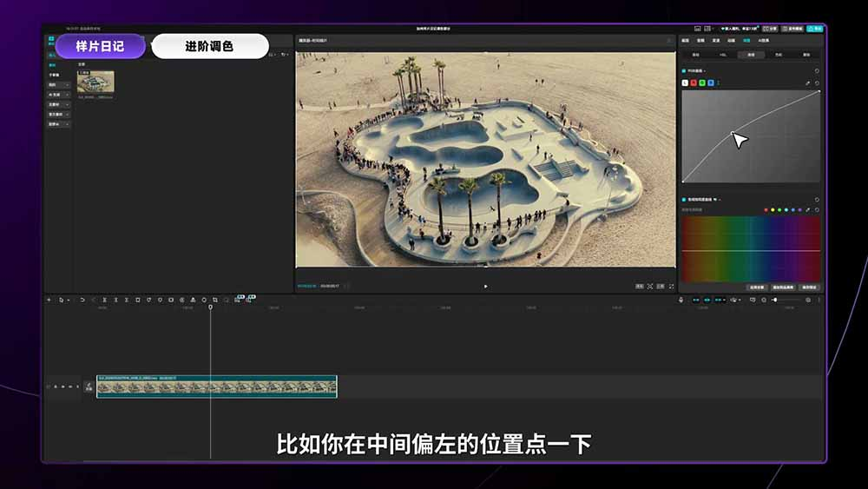Select the blue curve channel
The height and width of the screenshot is (489, 868).
[711, 83]
